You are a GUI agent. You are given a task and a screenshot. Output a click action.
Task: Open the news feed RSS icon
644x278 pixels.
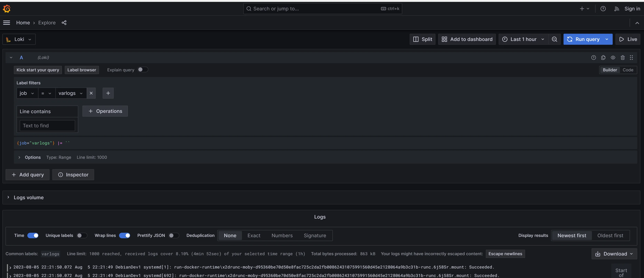point(616,9)
